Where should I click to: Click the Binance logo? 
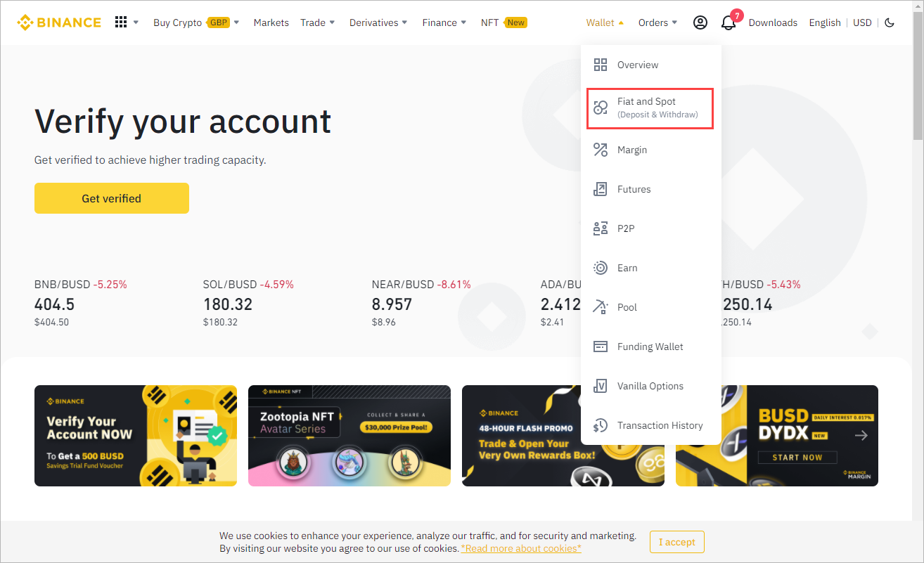point(59,22)
